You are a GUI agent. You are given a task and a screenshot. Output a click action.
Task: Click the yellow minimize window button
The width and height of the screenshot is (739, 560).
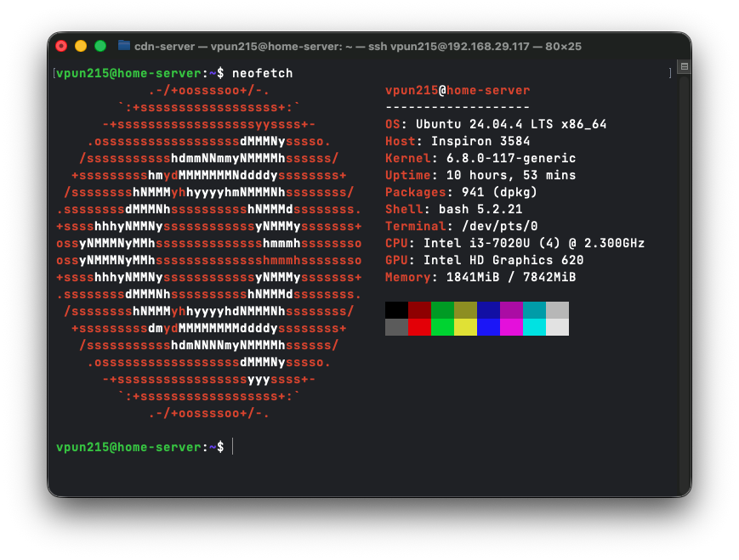(81, 46)
